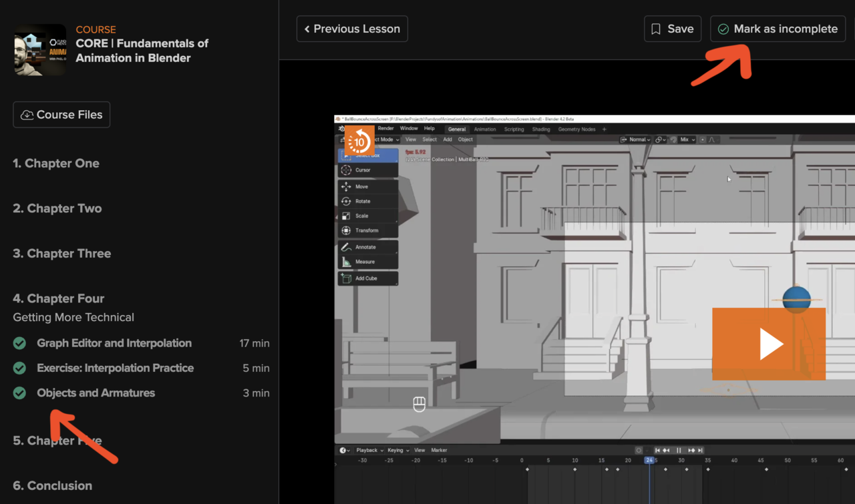Toggle Graph Editor and Interpolation completion checkmark
855x504 pixels.
20,343
